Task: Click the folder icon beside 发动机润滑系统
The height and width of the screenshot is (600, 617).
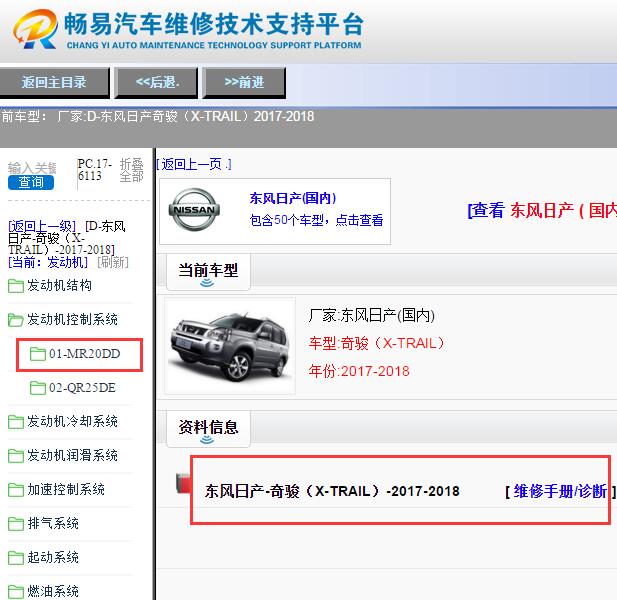Action: click(16, 456)
